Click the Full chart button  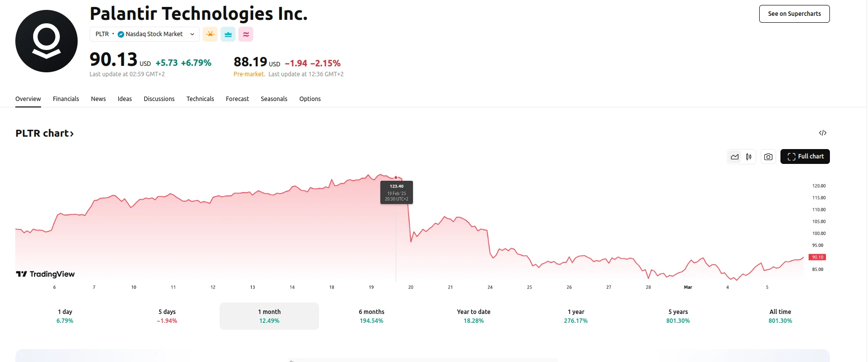[x=805, y=156]
